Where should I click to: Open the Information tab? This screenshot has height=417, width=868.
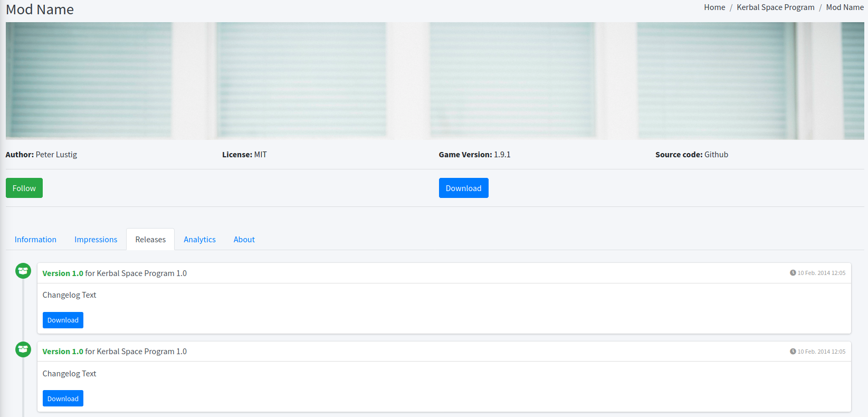tap(35, 240)
